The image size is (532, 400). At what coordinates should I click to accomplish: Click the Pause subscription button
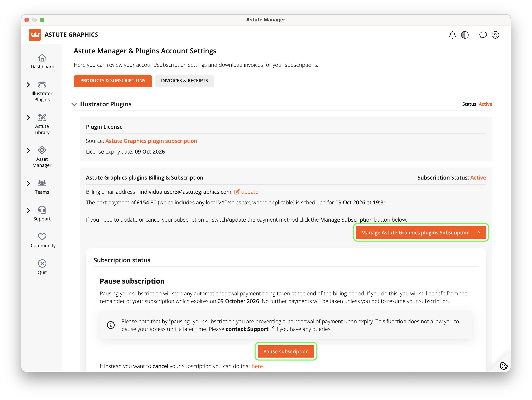click(286, 351)
